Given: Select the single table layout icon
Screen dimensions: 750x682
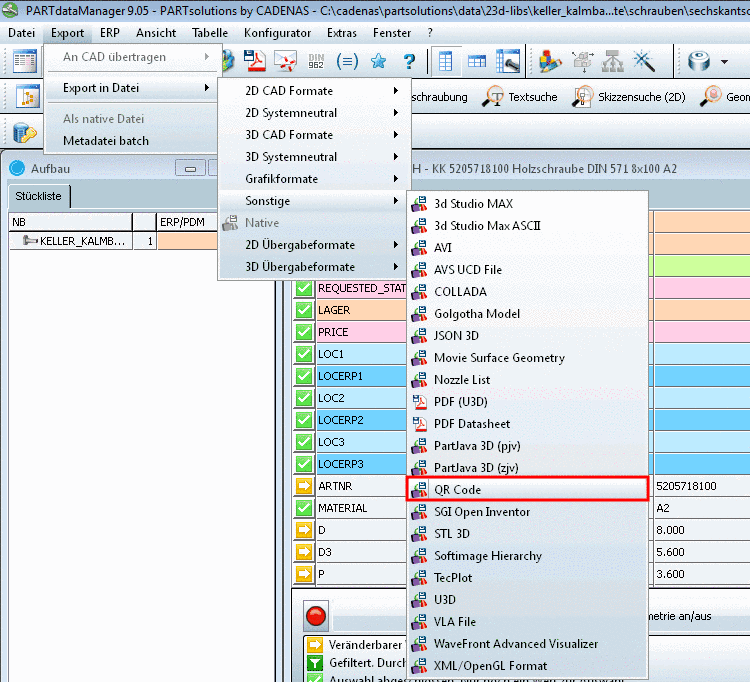Looking at the screenshot, I should point(445,61).
